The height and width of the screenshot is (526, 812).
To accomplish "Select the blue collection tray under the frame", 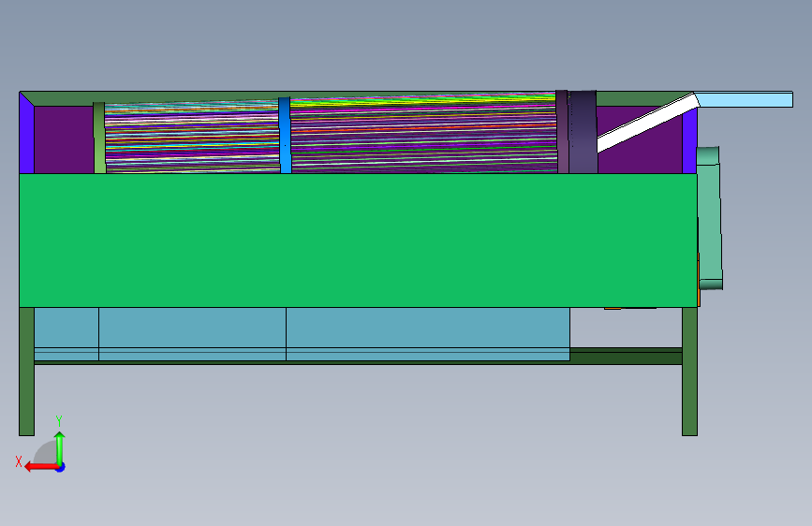I will pos(302,334).
